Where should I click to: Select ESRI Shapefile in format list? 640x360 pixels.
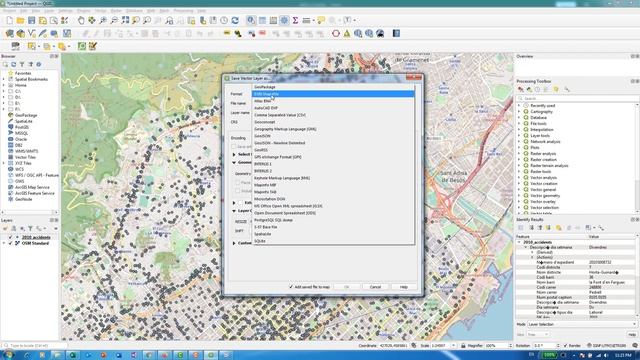333,94
